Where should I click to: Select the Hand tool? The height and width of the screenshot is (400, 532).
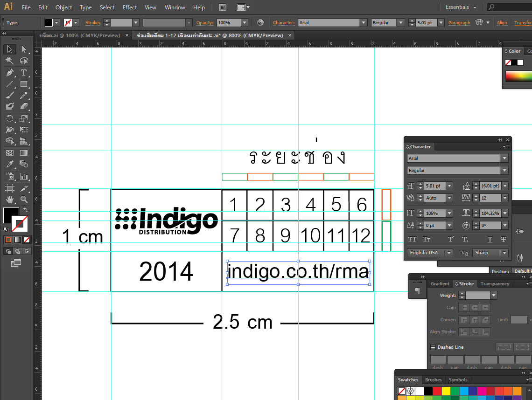[x=9, y=200]
